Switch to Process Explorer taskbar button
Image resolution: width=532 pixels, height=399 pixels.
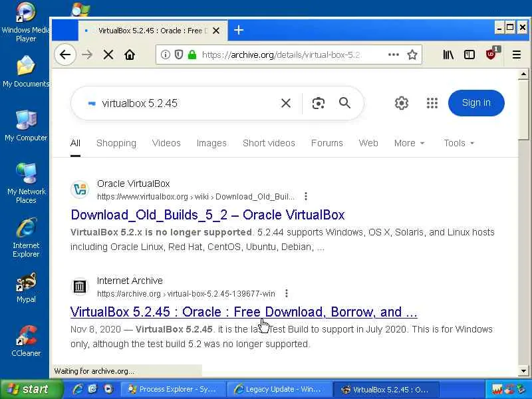(x=172, y=389)
